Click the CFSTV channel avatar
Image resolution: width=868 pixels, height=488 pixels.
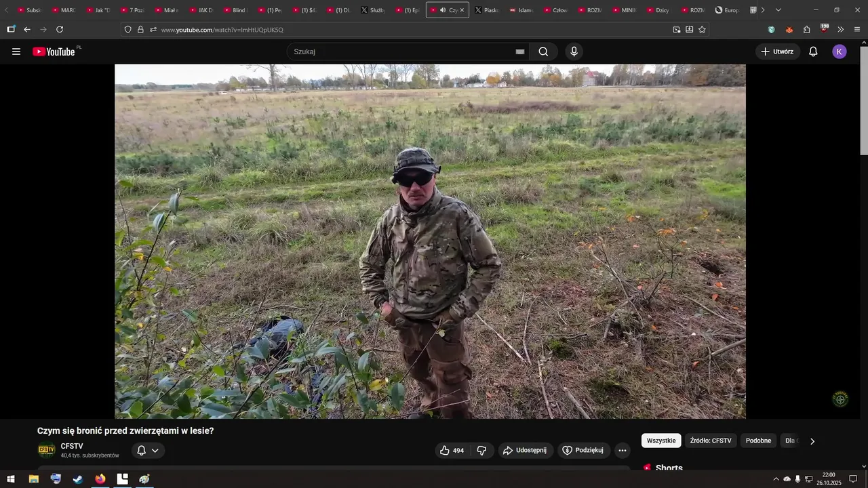click(x=47, y=450)
